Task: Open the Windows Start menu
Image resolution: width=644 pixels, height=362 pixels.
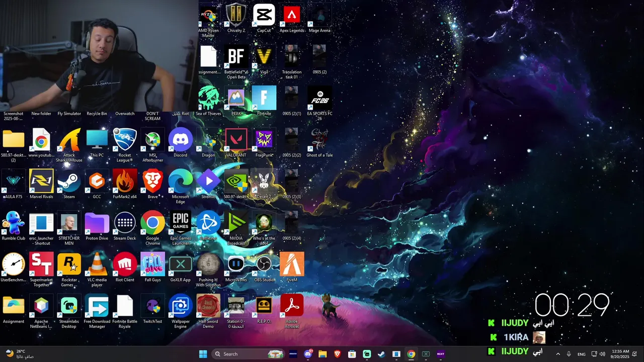Action: coord(203,354)
